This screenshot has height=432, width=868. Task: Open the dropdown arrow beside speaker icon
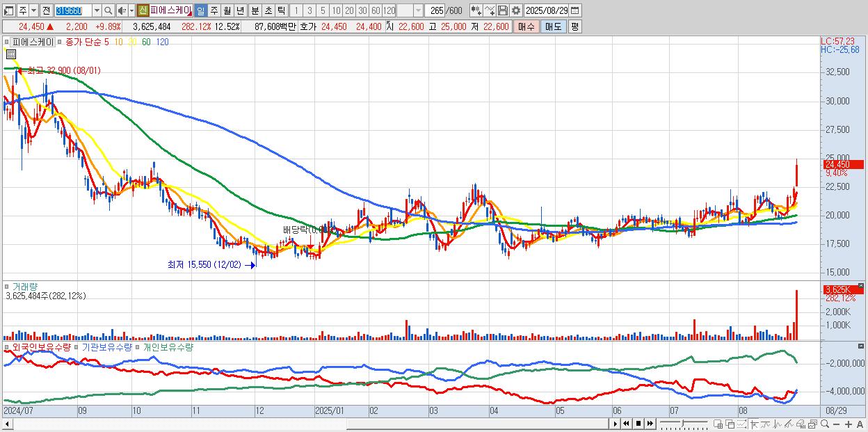click(131, 10)
